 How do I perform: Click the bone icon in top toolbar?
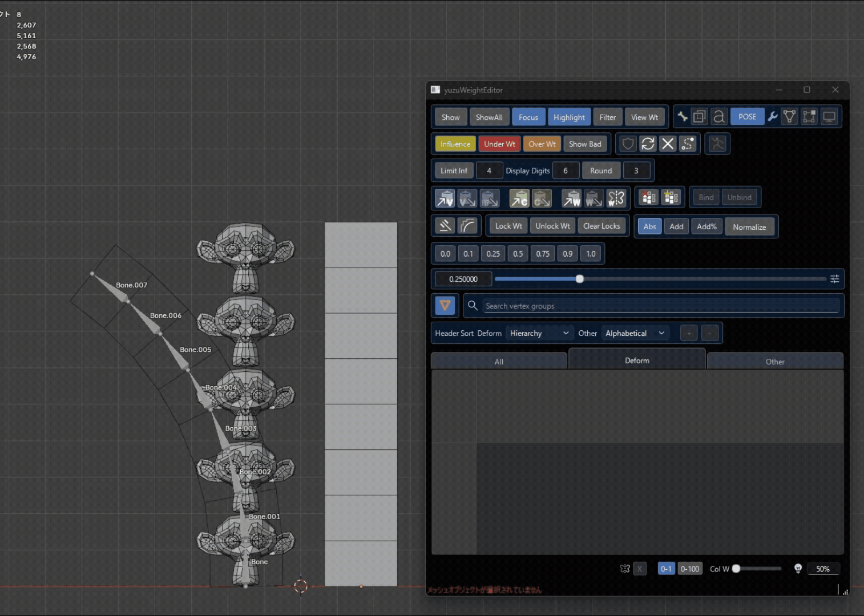point(683,117)
